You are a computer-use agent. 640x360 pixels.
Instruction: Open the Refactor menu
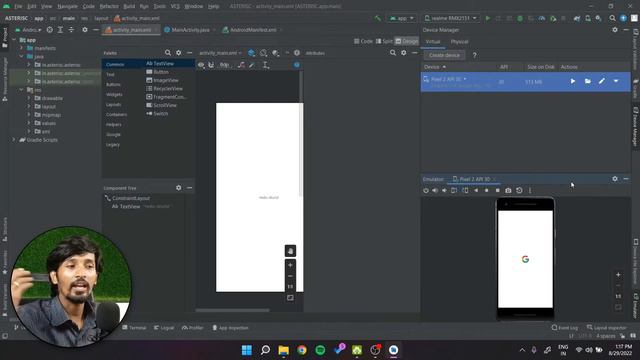[x=109, y=7]
